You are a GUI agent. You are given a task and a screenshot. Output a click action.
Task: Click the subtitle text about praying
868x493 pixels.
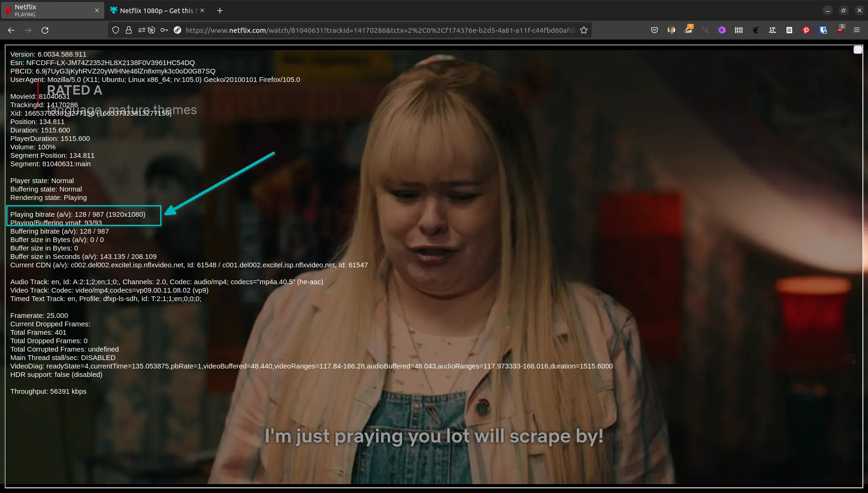pyautogui.click(x=434, y=436)
